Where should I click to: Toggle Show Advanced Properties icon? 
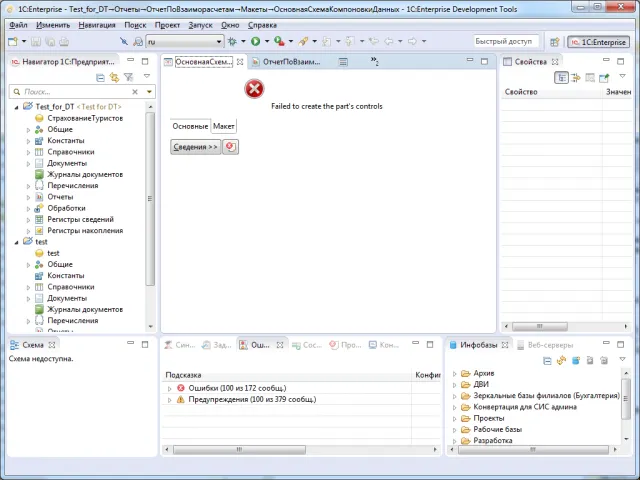[x=576, y=78]
